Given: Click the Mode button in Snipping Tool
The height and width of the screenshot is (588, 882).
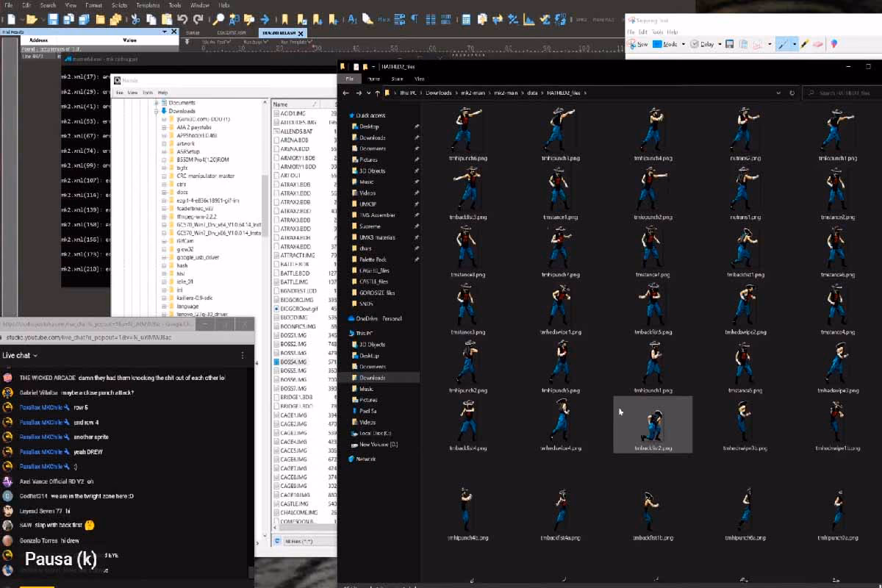Looking at the screenshot, I should 665,44.
